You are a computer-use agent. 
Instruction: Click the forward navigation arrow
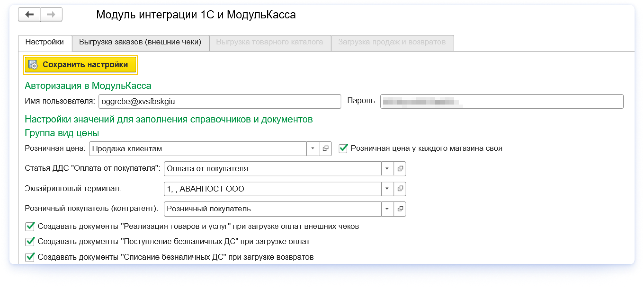[51, 14]
